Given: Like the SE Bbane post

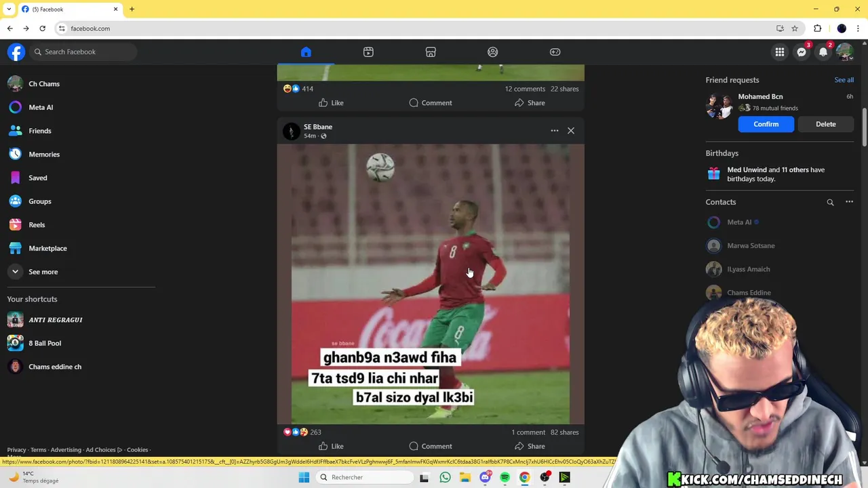Looking at the screenshot, I should (331, 446).
